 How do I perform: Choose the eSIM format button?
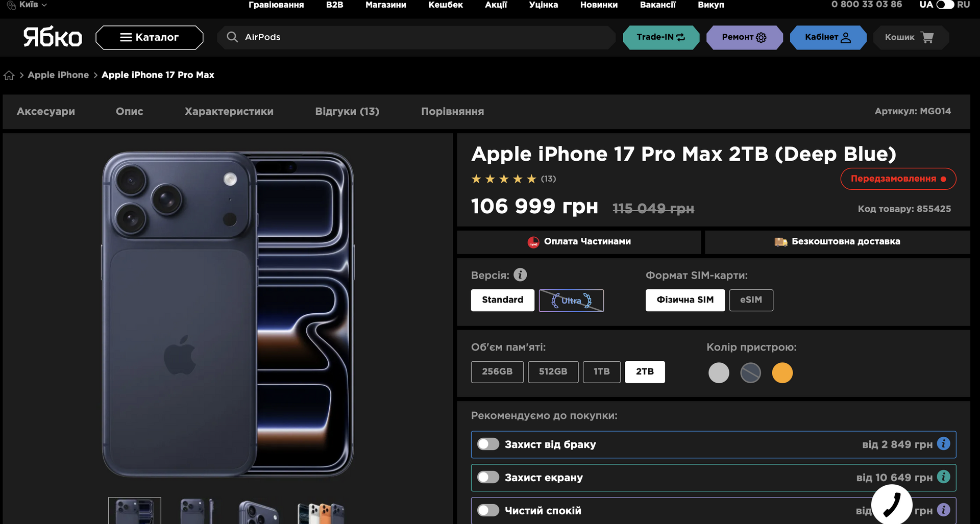tap(751, 300)
